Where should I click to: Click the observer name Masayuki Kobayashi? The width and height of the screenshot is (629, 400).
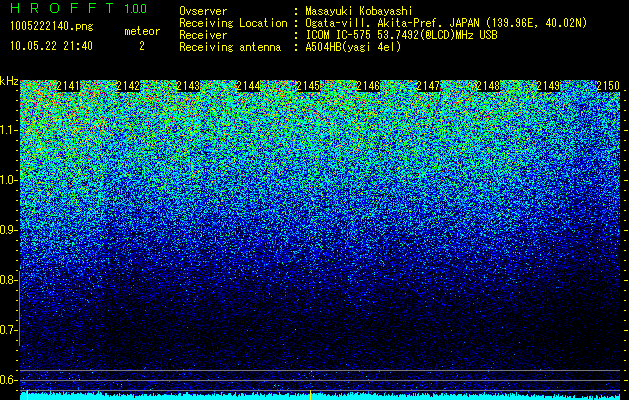pos(359,11)
